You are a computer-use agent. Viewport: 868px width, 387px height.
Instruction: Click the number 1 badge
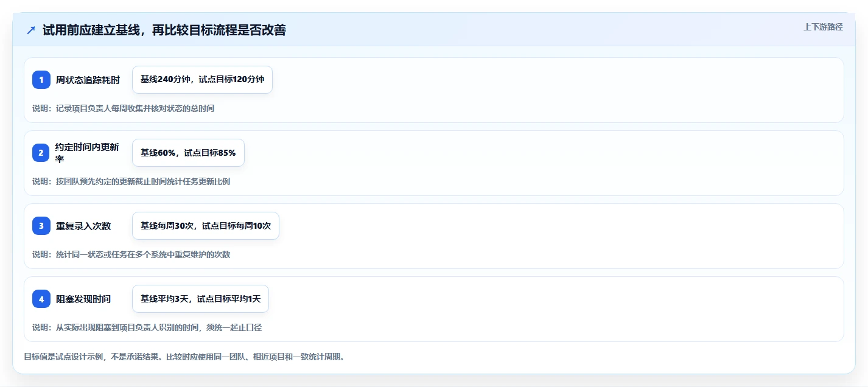click(x=41, y=80)
